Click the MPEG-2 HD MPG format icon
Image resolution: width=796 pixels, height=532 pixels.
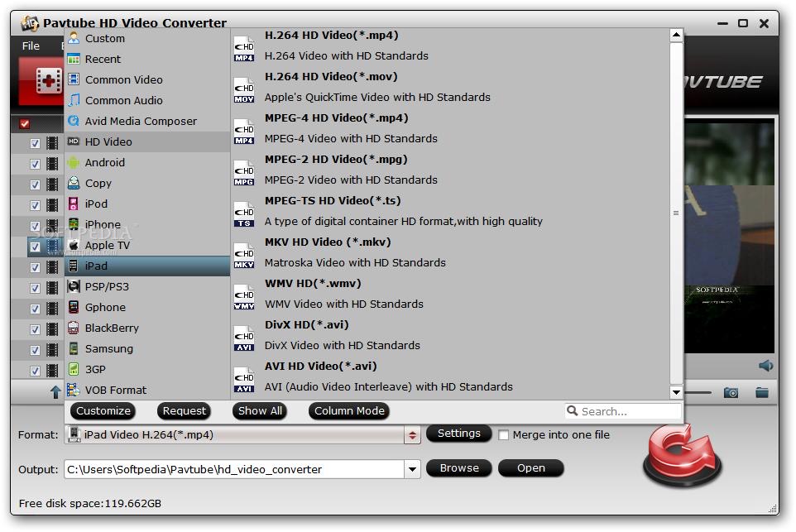point(244,173)
